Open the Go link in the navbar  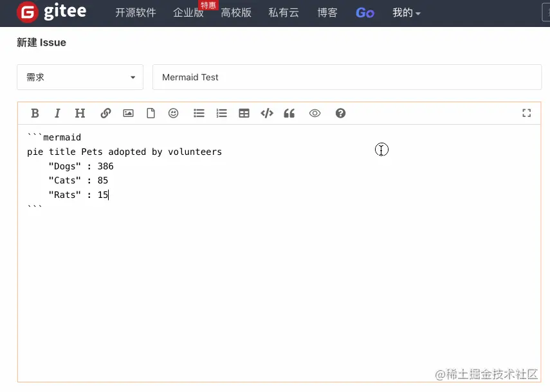tap(365, 13)
